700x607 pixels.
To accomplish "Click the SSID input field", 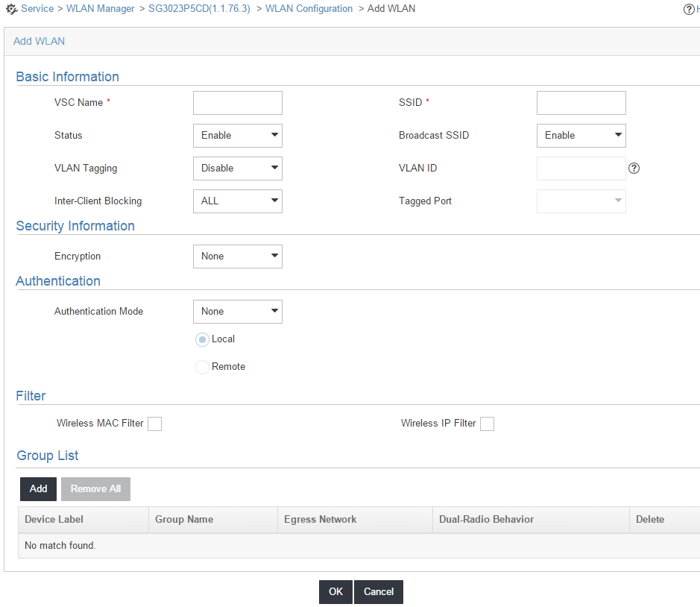I will pos(581,103).
